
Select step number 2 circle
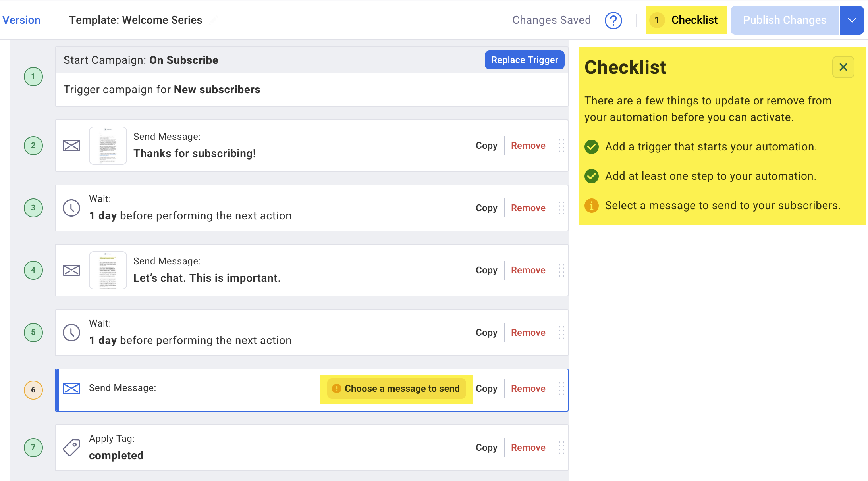(33, 146)
